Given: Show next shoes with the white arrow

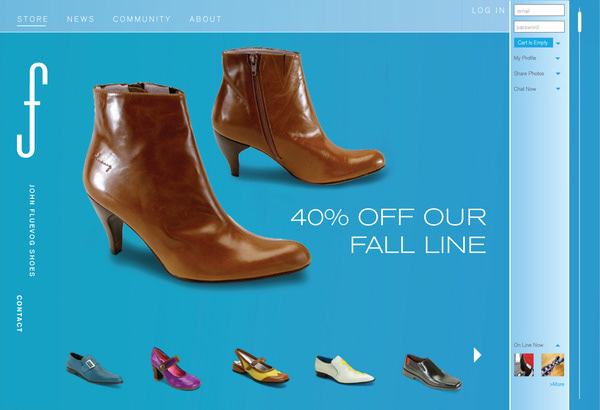Looking at the screenshot, I should click(477, 355).
